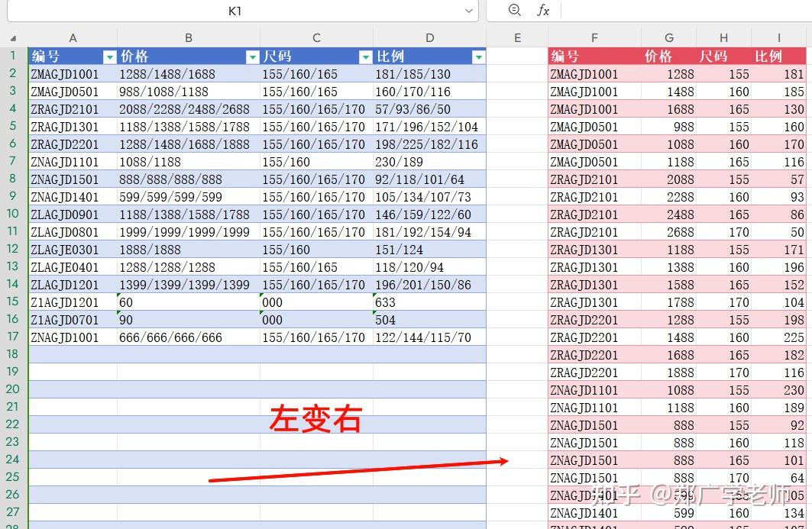This screenshot has height=529, width=812.
Task: Select column header A
Action: pyautogui.click(x=73, y=37)
